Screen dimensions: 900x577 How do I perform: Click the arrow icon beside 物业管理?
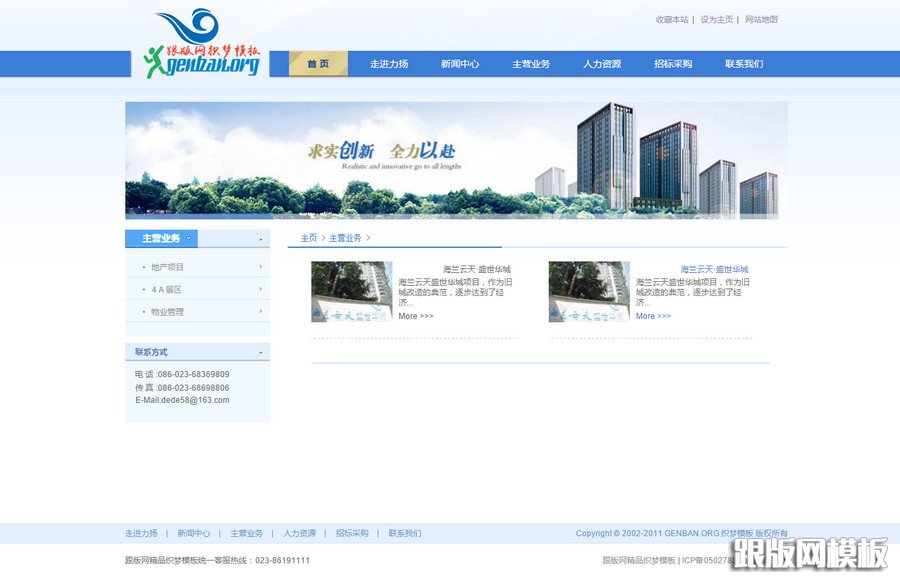point(261,311)
